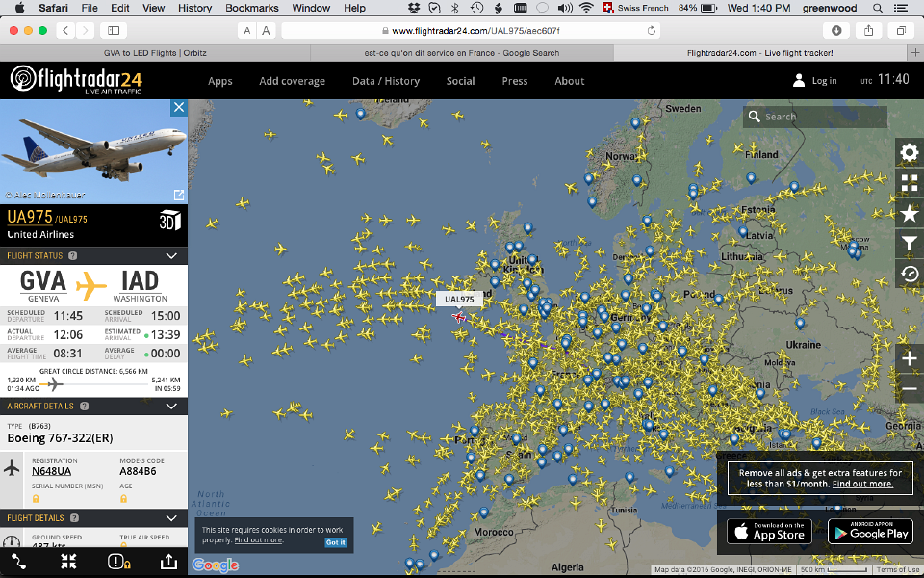
Task: Toggle the multi-view grid icon
Action: click(910, 183)
